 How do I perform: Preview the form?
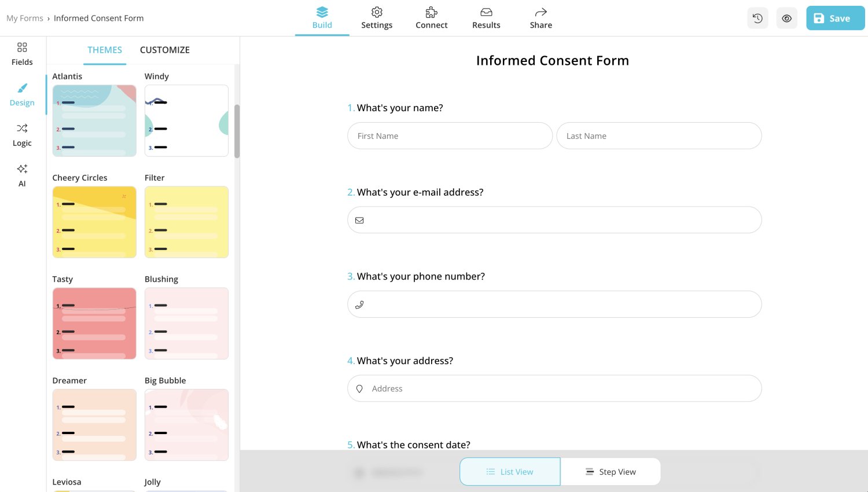tap(786, 18)
